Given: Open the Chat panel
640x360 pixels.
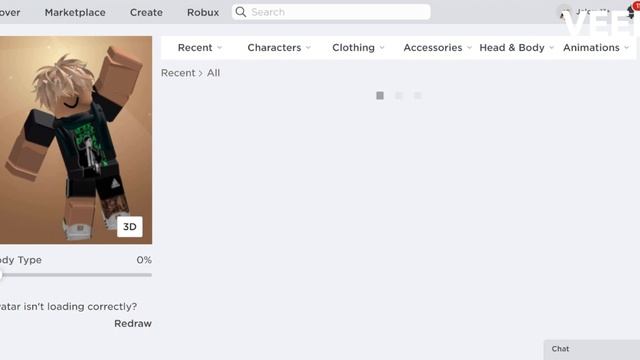Looking at the screenshot, I should click(x=591, y=349).
